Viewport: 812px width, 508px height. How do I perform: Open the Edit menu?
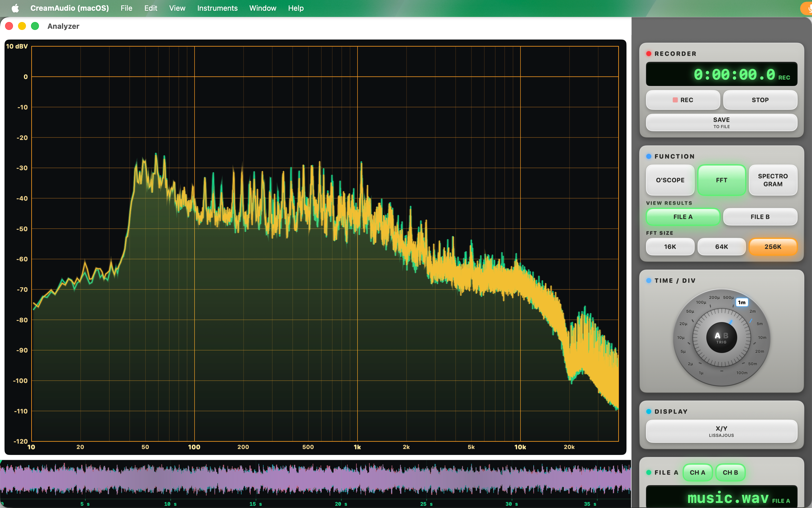(x=151, y=8)
